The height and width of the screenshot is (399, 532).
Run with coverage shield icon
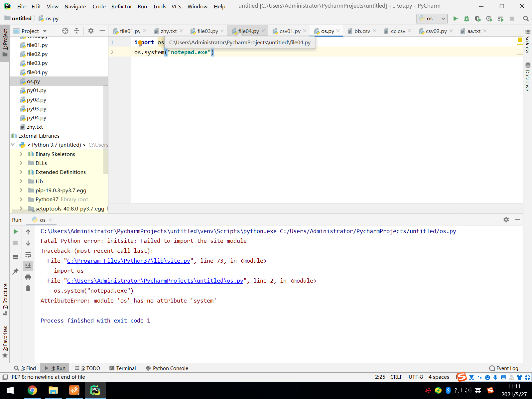[x=478, y=19]
